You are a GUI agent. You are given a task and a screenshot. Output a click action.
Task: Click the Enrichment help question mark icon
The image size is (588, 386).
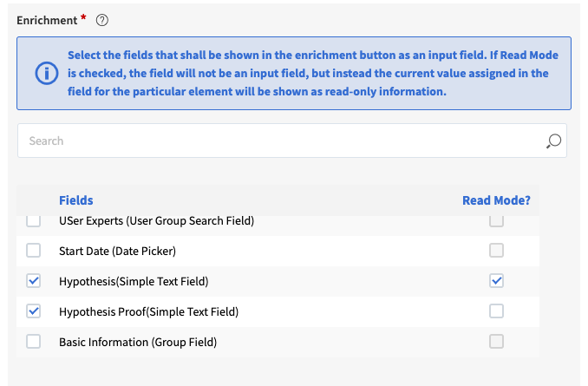tap(101, 20)
